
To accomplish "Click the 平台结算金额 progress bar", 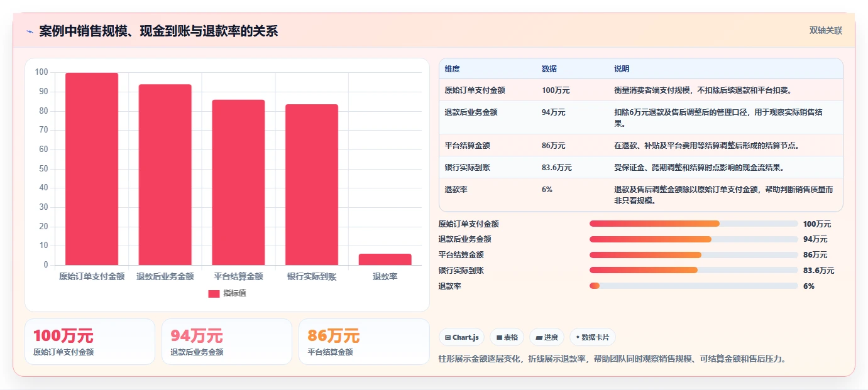I will pyautogui.click(x=694, y=255).
